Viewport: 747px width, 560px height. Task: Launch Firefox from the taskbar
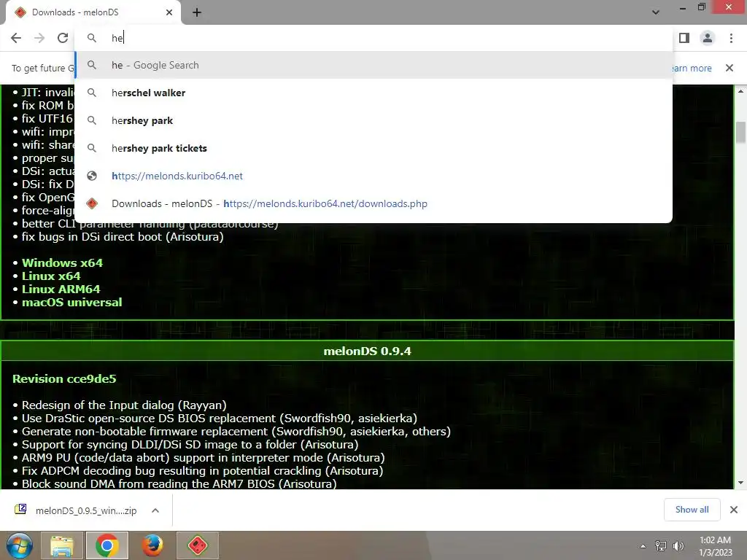click(152, 545)
